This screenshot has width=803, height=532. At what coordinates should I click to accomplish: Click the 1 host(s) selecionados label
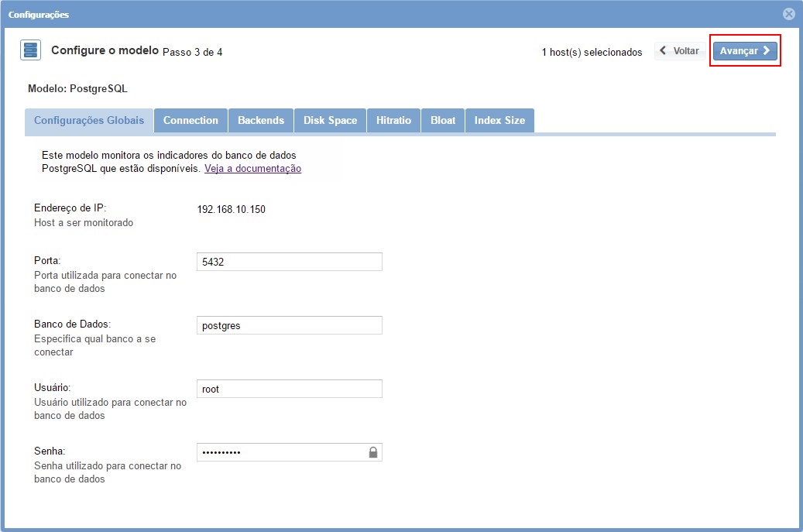592,53
